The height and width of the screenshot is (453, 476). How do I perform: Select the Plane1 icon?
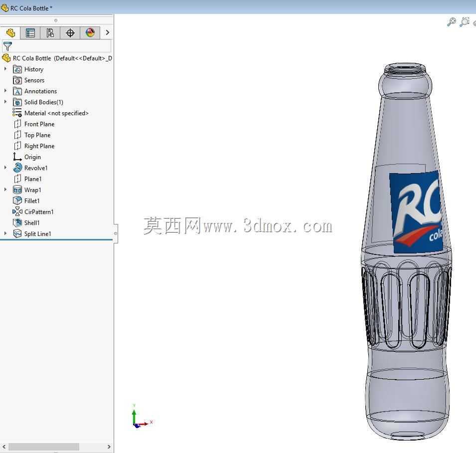point(17,179)
